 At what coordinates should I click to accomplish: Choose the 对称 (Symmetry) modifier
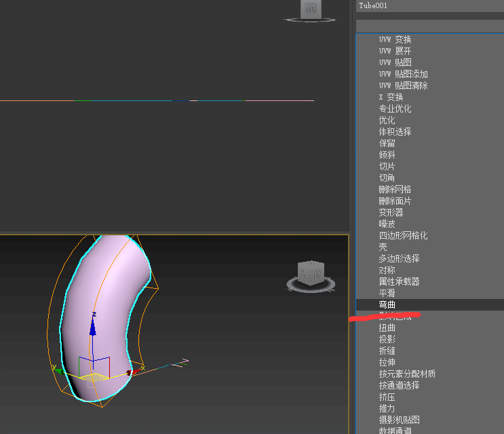coord(387,270)
